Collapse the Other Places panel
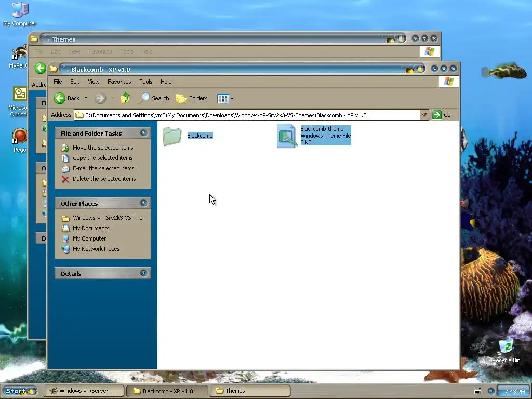The width and height of the screenshot is (532, 399). (144, 203)
